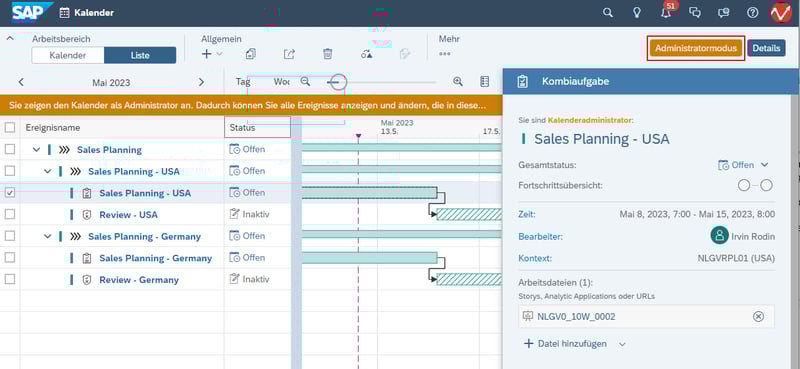Screen dimensions: 800x369
Task: Check Sales Planning - Germany task checkbox
Action: [10, 258]
